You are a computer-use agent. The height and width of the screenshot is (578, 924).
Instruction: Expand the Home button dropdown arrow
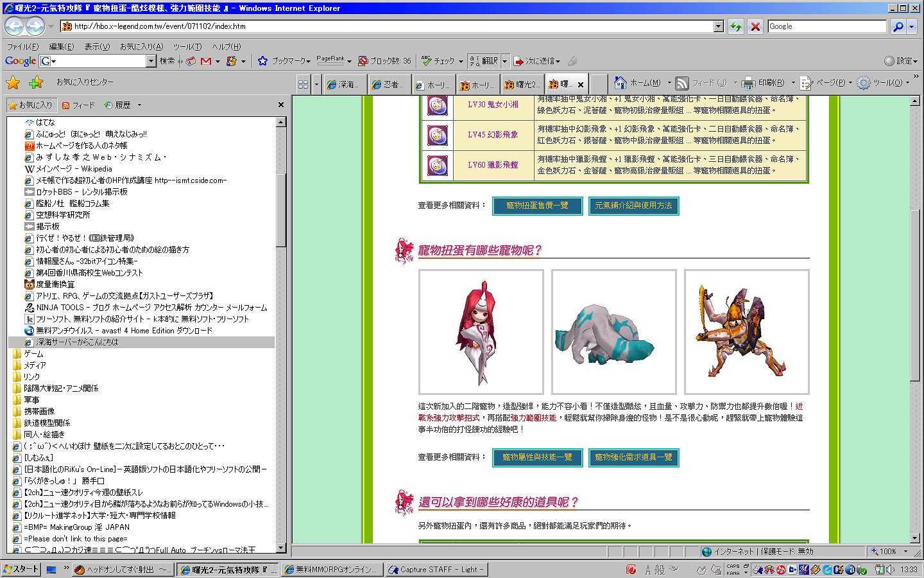(669, 83)
